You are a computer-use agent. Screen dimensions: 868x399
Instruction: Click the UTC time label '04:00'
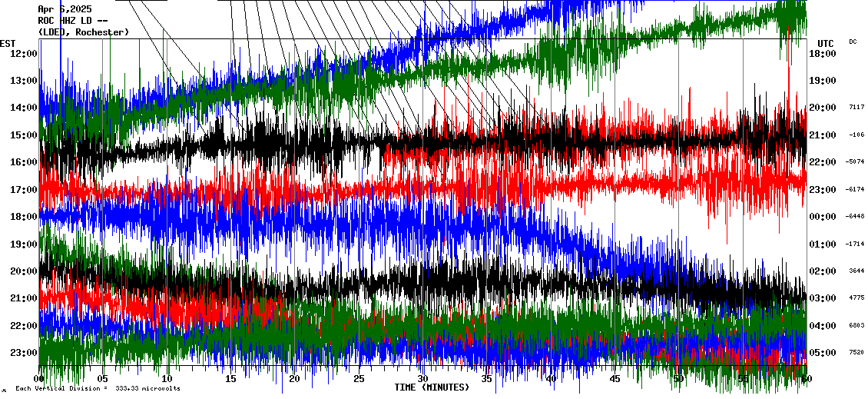click(x=823, y=326)
